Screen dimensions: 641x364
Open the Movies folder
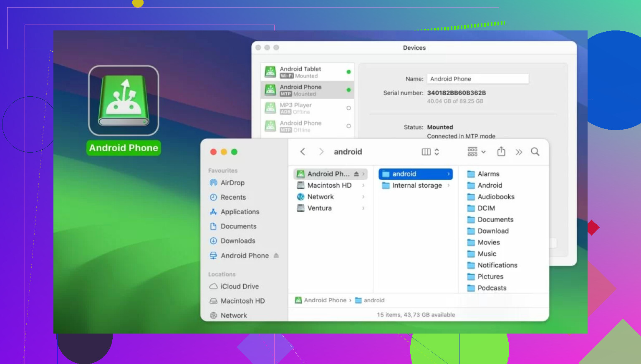coord(483,242)
